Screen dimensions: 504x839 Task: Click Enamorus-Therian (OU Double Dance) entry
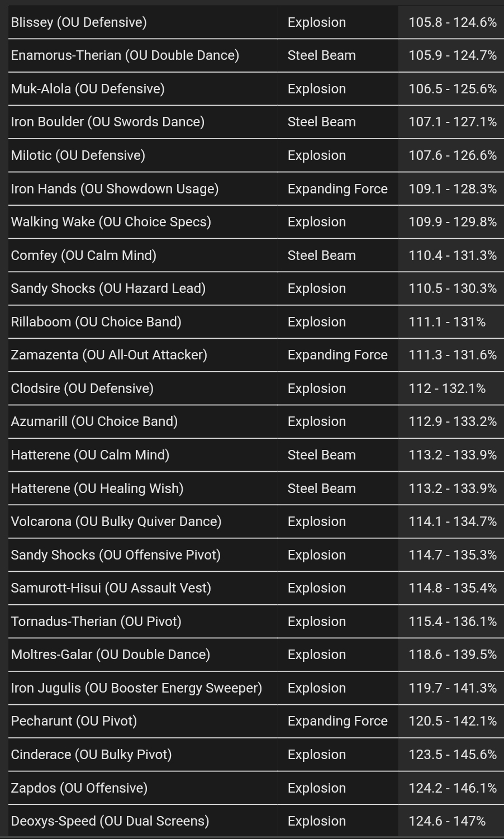pos(256,55)
